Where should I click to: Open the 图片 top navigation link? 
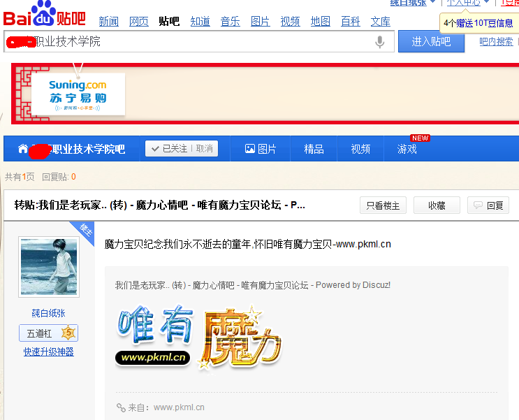pyautogui.click(x=260, y=22)
